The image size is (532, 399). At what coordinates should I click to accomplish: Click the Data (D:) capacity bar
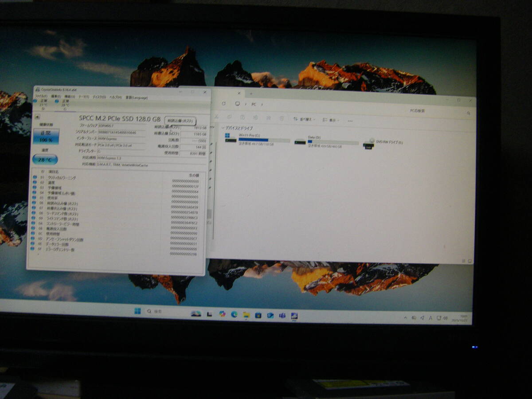coord(333,143)
